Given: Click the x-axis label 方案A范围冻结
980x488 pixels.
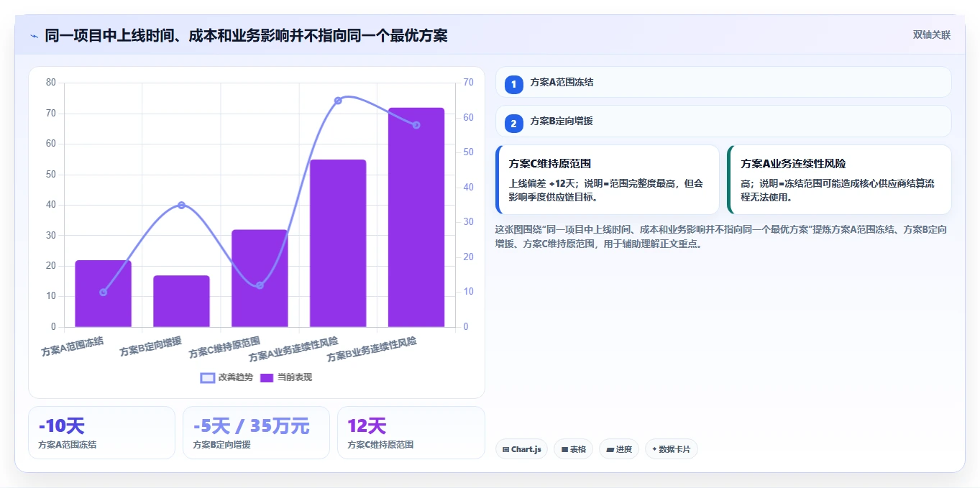Looking at the screenshot, I should pyautogui.click(x=73, y=346).
